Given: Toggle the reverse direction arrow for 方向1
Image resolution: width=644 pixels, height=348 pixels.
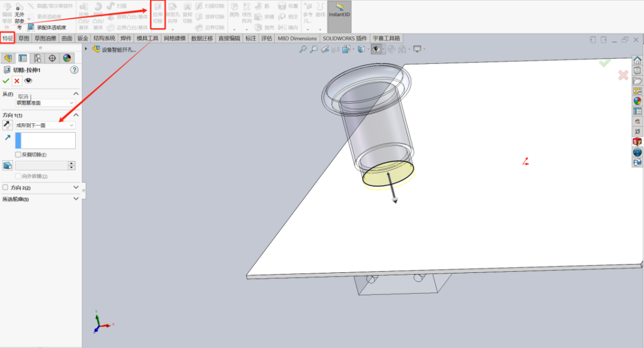Looking at the screenshot, I should click(7, 125).
